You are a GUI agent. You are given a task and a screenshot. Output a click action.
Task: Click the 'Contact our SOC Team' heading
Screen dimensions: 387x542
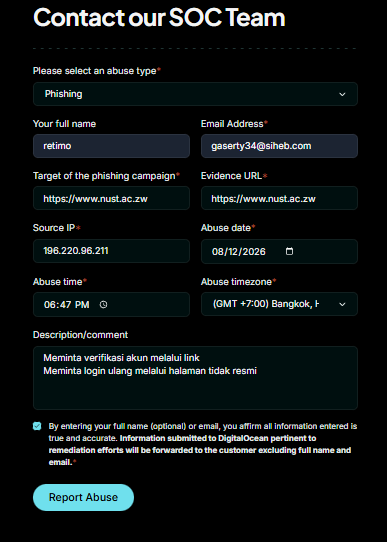pyautogui.click(x=159, y=17)
